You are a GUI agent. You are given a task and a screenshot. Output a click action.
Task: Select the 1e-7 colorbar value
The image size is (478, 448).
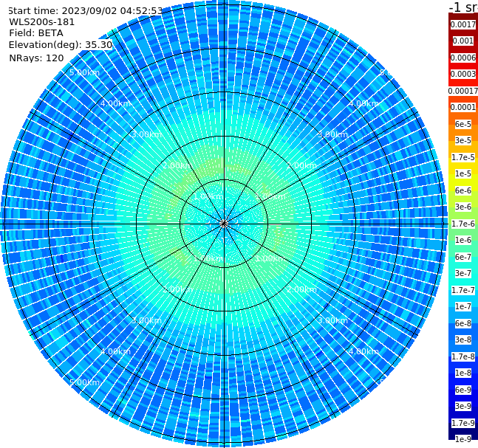(x=463, y=306)
